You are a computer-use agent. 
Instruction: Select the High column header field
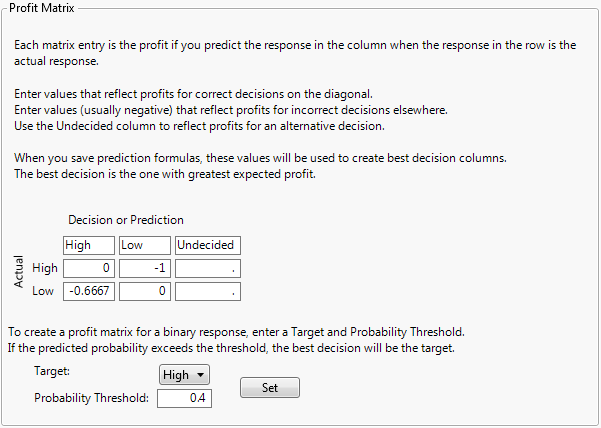(88, 245)
